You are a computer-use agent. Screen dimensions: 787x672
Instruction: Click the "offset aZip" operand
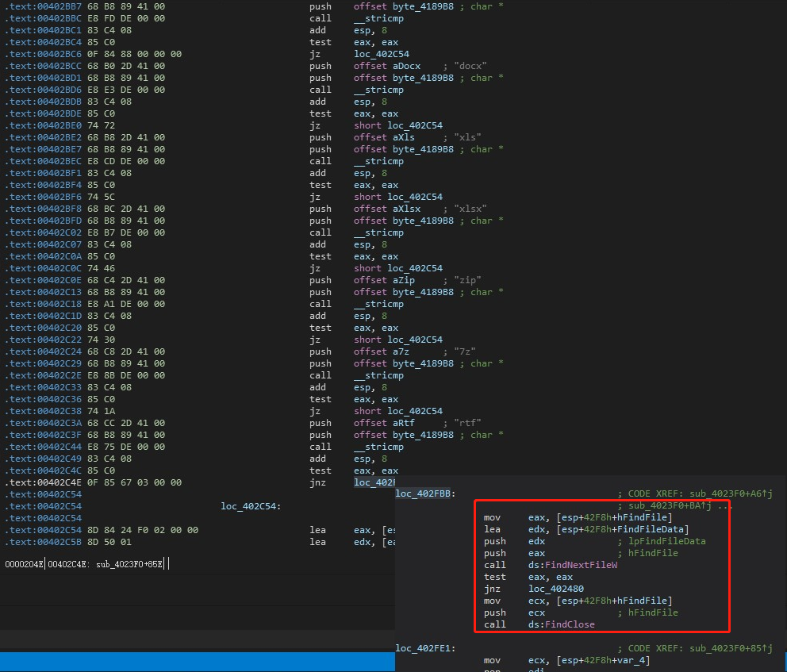click(384, 279)
